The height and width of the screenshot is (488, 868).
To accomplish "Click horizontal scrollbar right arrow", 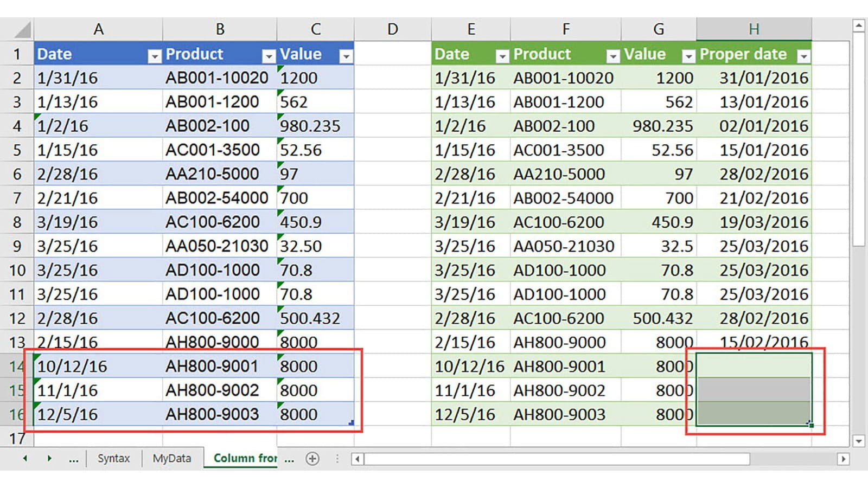I will click(x=843, y=459).
